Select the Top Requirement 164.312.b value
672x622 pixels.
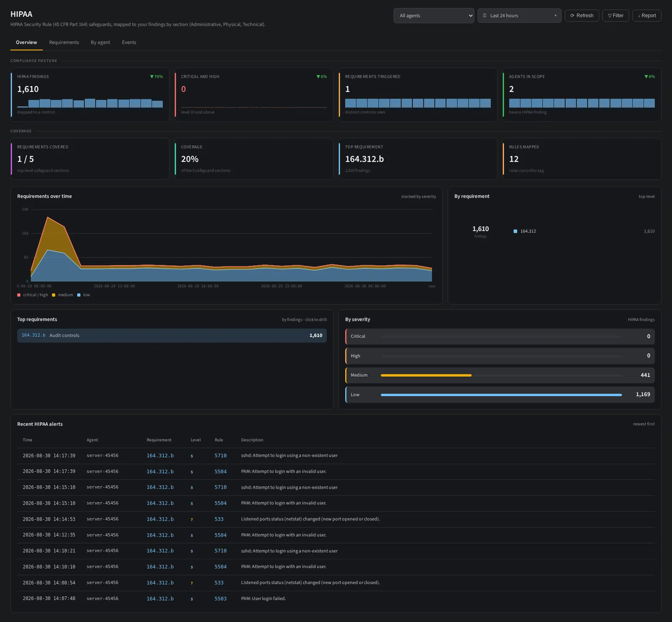(364, 159)
